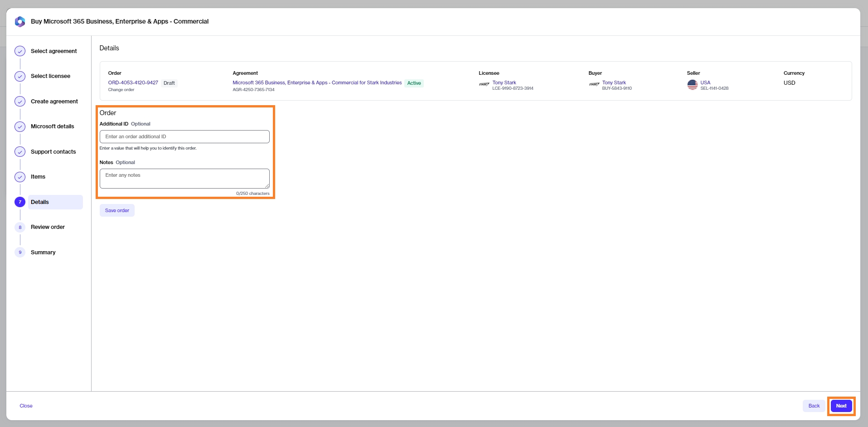Open order link ORD-4053-4120-9427
This screenshot has width=868, height=427.
tap(133, 82)
